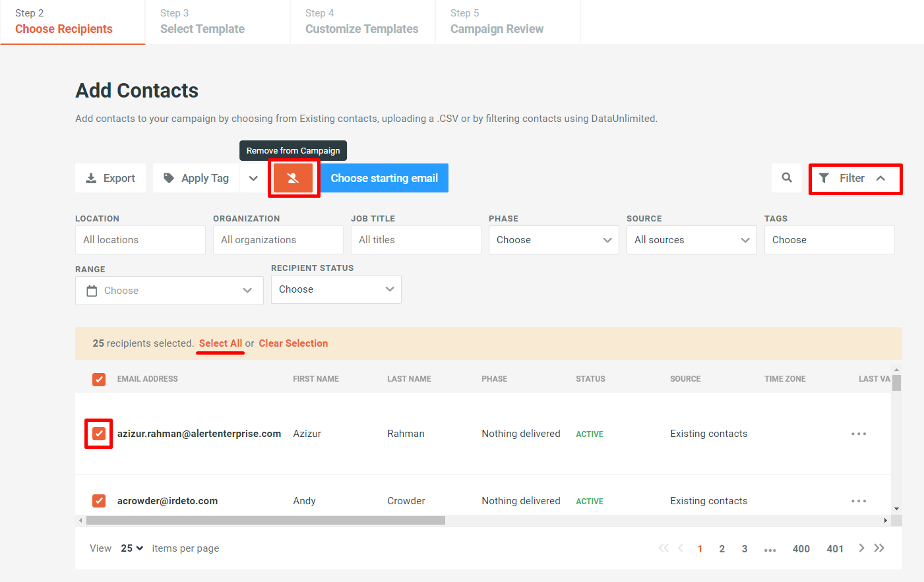Image resolution: width=924 pixels, height=582 pixels.
Task: Jump to page 400 in pagination
Action: [801, 548]
